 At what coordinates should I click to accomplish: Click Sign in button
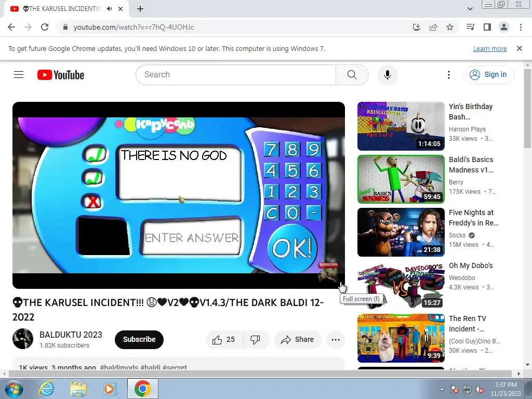tap(488, 75)
